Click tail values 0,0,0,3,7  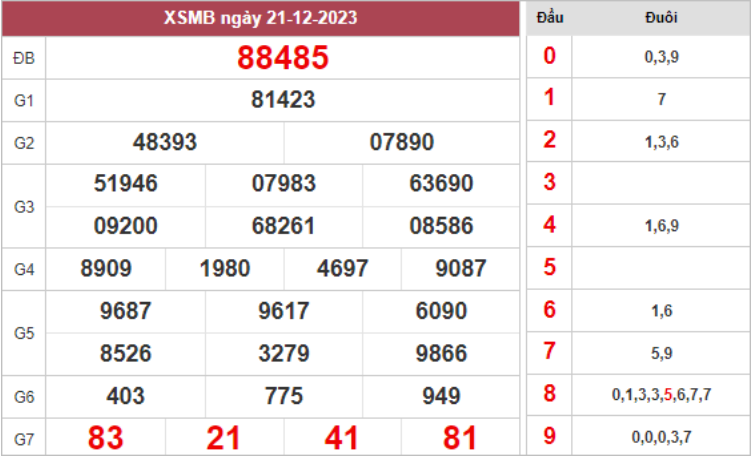pyautogui.click(x=661, y=437)
